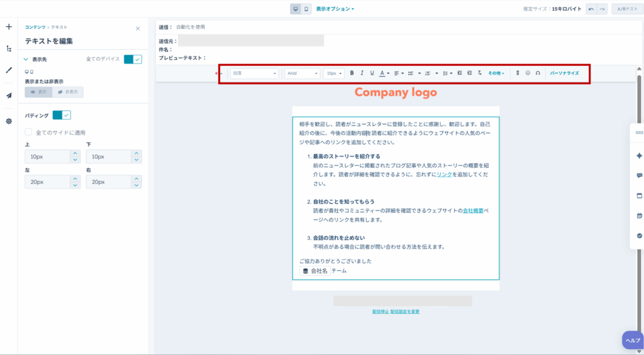Toggle bold formatting in the text toolbar
Viewport: 644px width, 355px height.
coord(352,74)
